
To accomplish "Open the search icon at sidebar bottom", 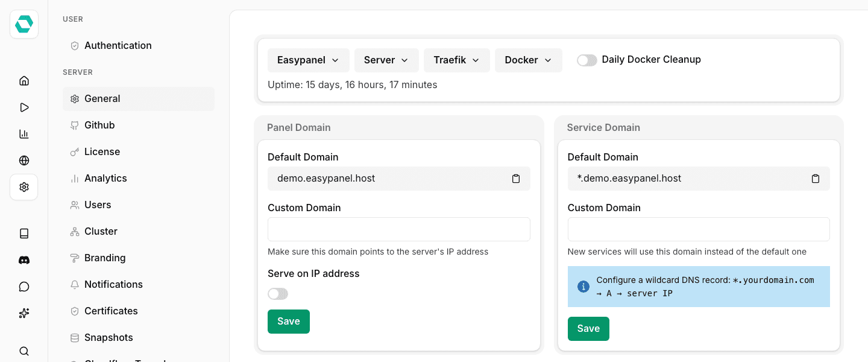I will (24, 351).
